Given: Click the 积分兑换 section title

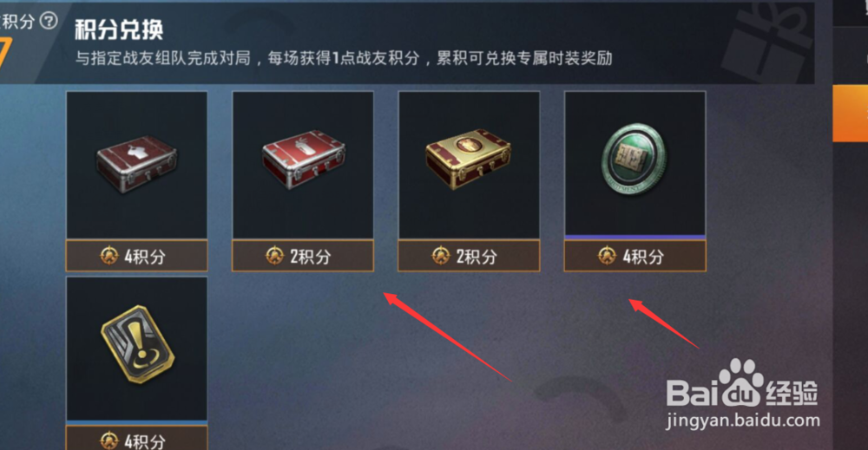Looking at the screenshot, I should pyautogui.click(x=119, y=29).
